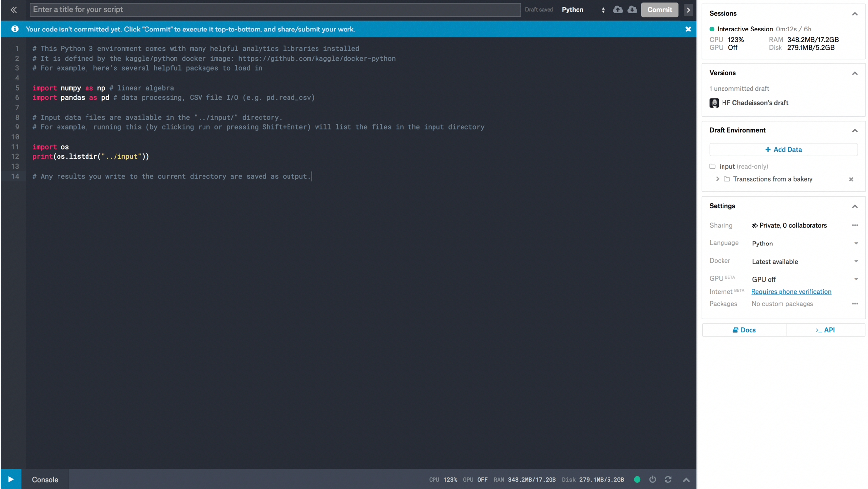Open the Packages options ellipsis menu
Screen dimensions: 868x489
[855, 304]
